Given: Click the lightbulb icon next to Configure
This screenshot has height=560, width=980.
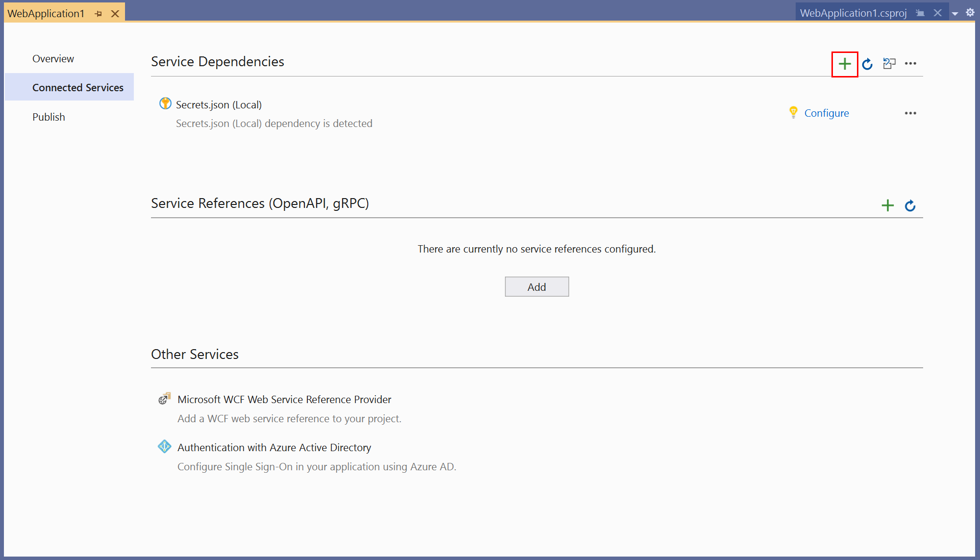Looking at the screenshot, I should (x=793, y=112).
